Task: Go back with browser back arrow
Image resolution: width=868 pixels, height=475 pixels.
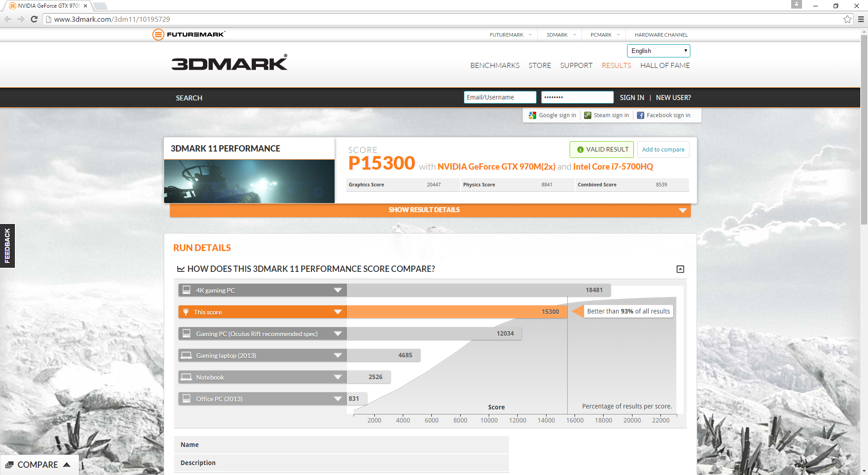Action: 8,19
